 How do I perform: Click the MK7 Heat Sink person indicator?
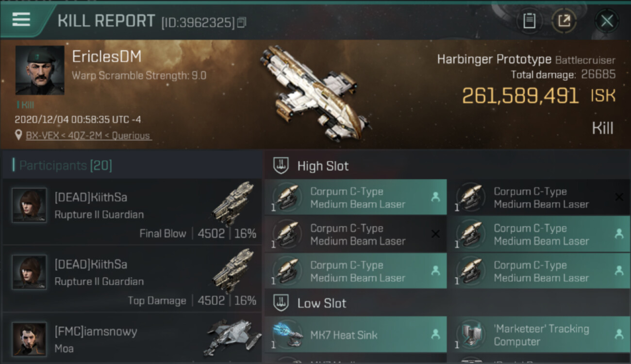point(435,334)
